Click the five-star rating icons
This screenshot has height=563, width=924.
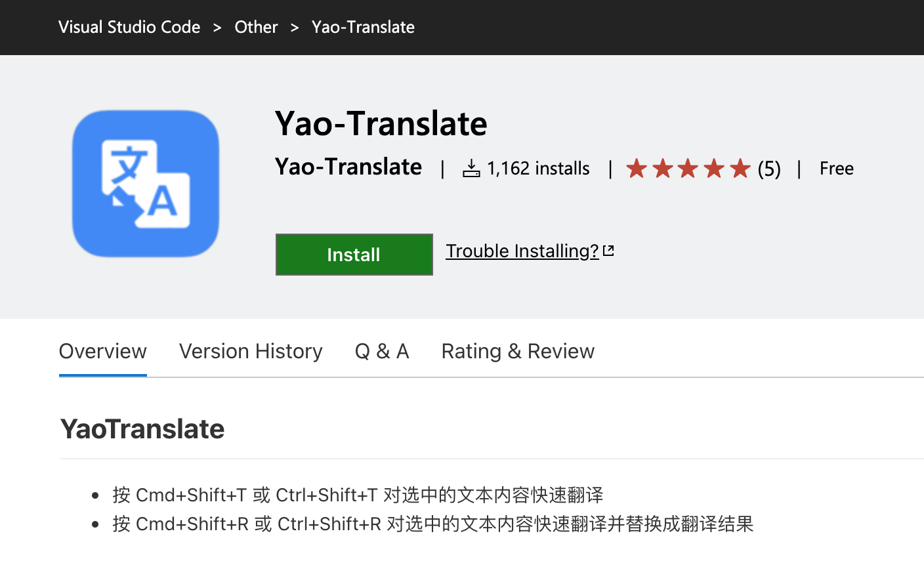(688, 169)
